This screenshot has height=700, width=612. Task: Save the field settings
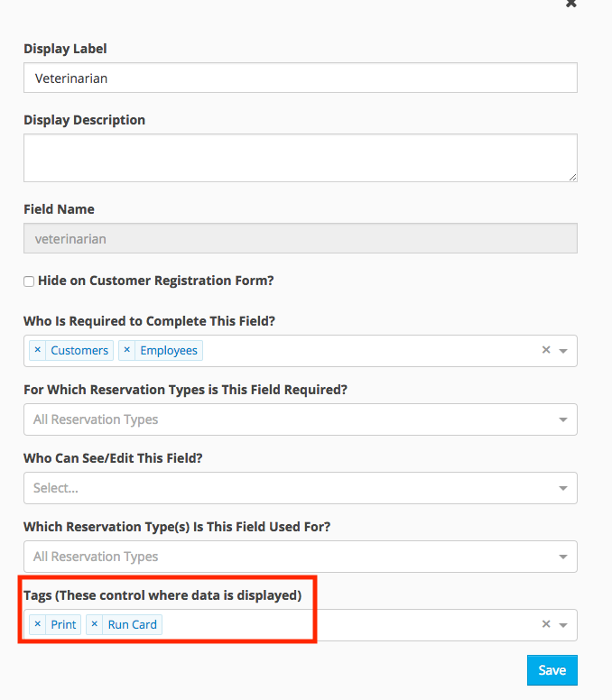click(552, 670)
